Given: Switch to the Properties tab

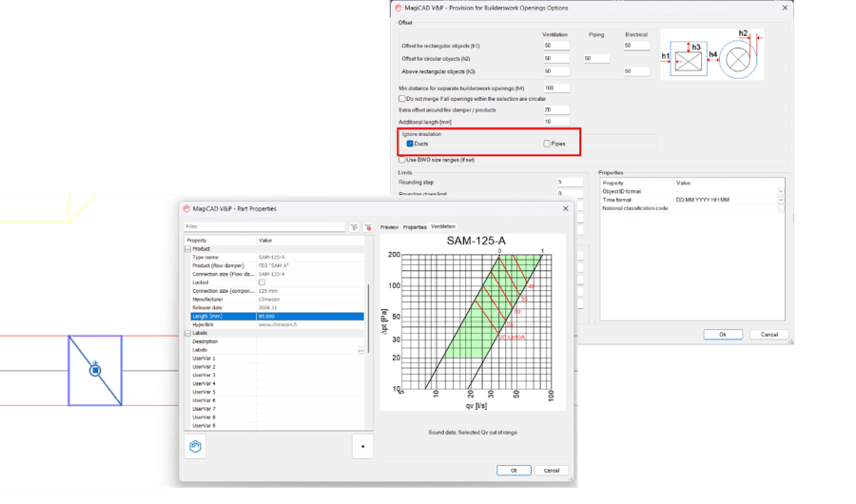Looking at the screenshot, I should pos(415,227).
